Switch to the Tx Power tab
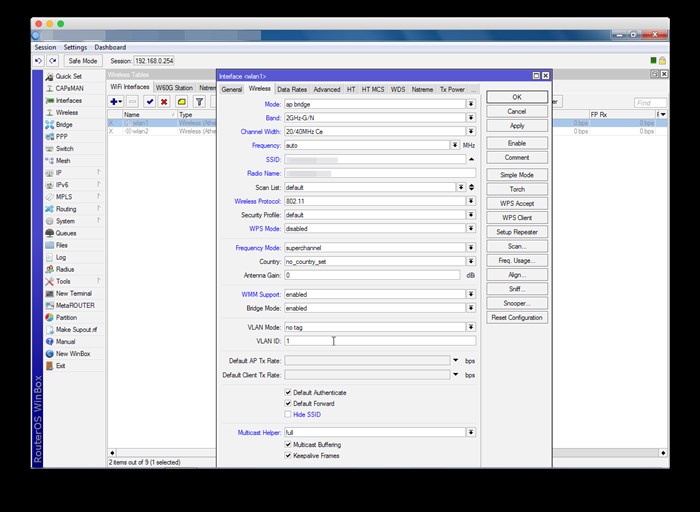 452,90
